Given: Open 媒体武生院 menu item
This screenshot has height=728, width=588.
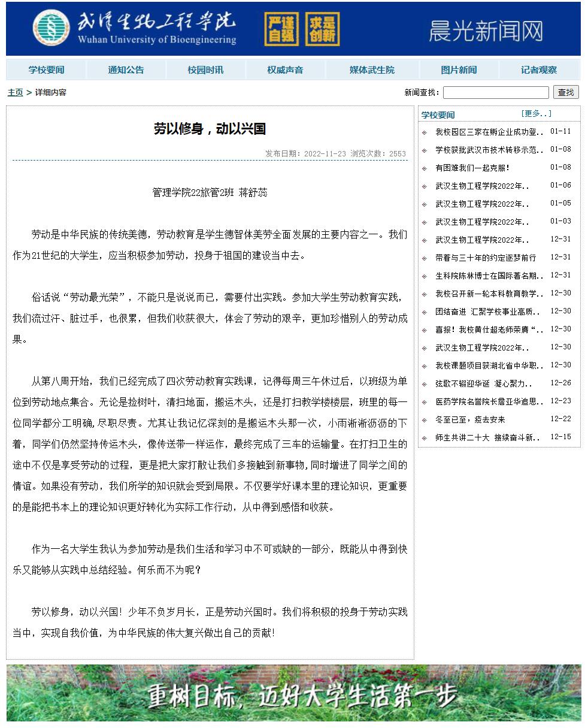Looking at the screenshot, I should pyautogui.click(x=372, y=70).
